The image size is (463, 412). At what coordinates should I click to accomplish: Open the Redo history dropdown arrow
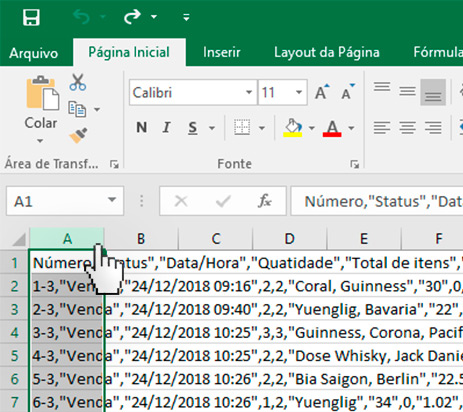point(154,17)
